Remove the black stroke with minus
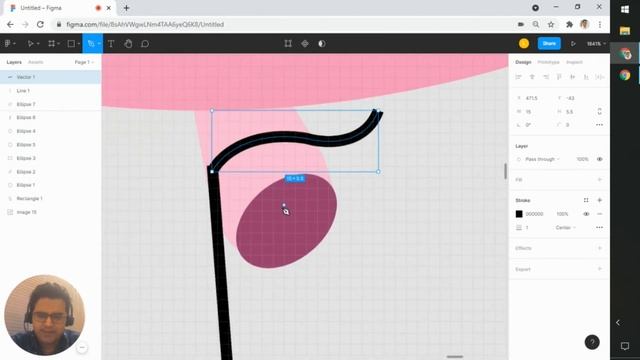Viewport: 640px width, 360px height. pos(600,214)
